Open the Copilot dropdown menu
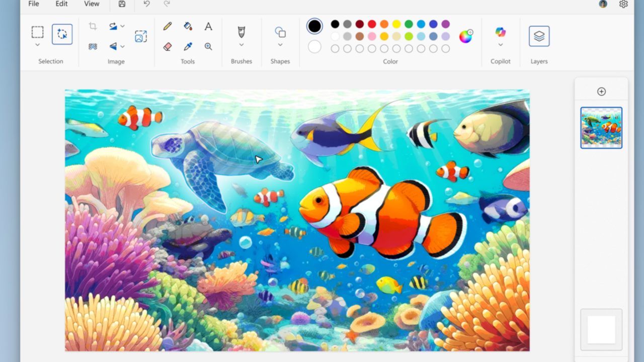The height and width of the screenshot is (362, 644). [x=500, y=45]
